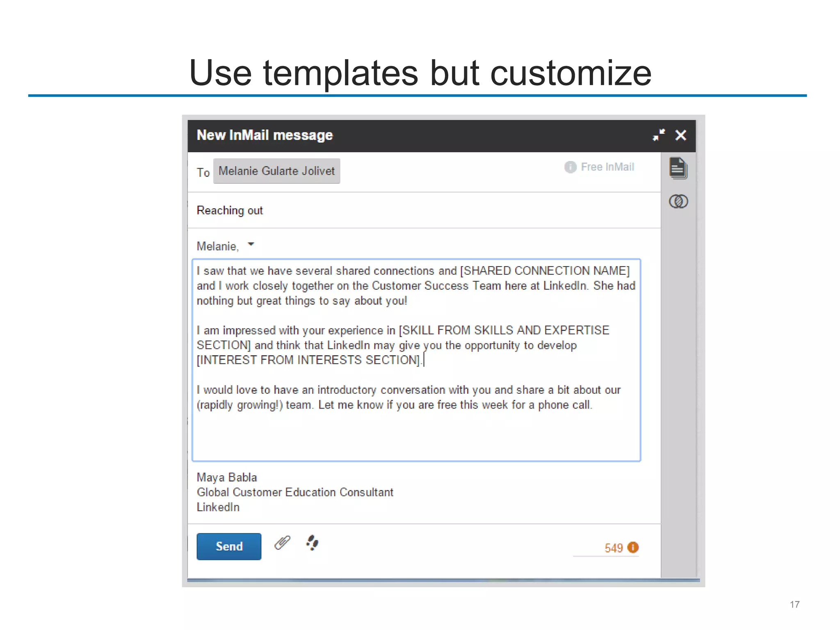Minimize the InMail message window

(x=659, y=135)
